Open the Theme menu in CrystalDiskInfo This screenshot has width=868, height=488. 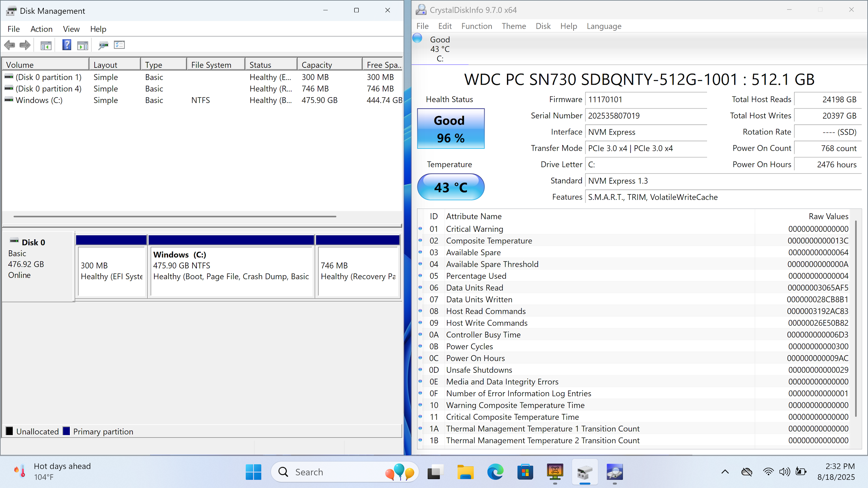pos(513,26)
